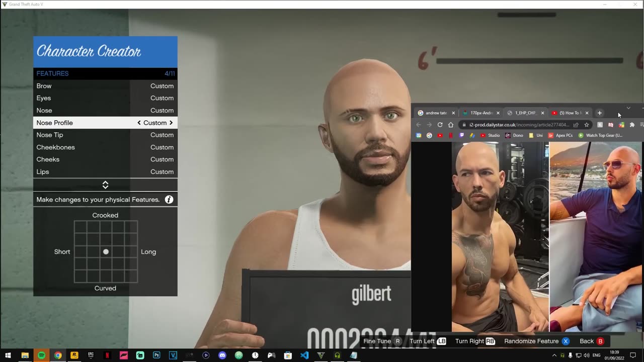Open Rockstar Games Launcher taskbar icon
The image size is (644, 362).
tap(74, 355)
